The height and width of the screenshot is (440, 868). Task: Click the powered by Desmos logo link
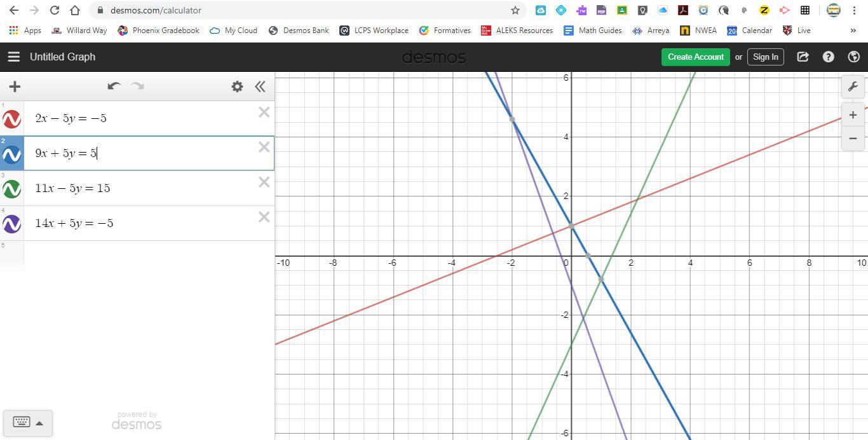pyautogui.click(x=137, y=421)
